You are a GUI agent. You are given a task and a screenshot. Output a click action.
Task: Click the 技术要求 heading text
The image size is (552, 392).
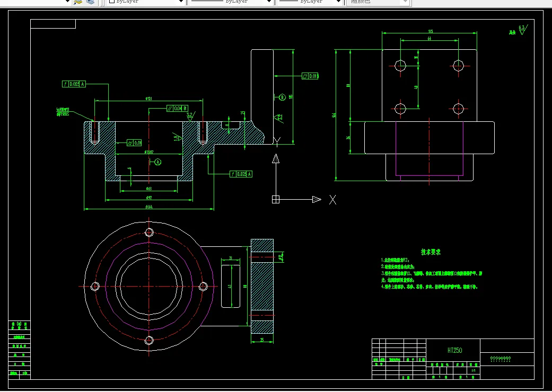tap(431, 252)
